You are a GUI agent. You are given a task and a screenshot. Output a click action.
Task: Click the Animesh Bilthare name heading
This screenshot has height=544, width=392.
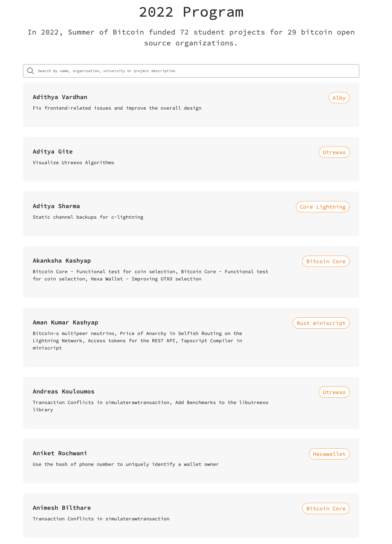(62, 508)
